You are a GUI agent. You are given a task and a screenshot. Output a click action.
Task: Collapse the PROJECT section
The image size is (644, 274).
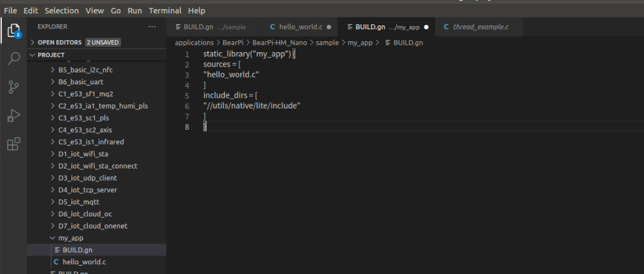51,55
